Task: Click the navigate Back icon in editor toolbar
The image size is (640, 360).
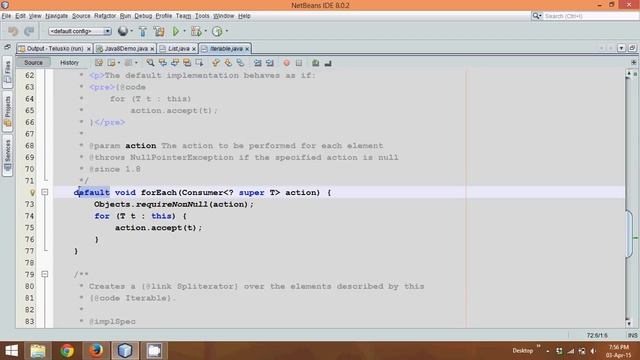Action: (x=111, y=63)
